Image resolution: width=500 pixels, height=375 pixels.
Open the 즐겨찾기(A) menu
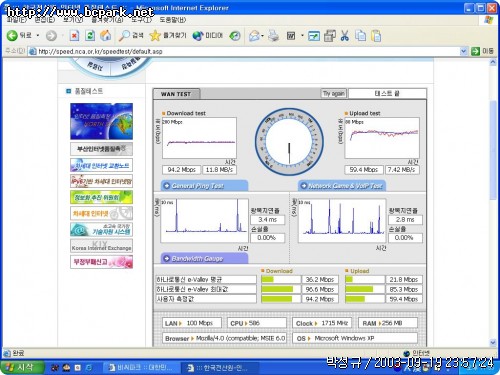click(x=107, y=20)
